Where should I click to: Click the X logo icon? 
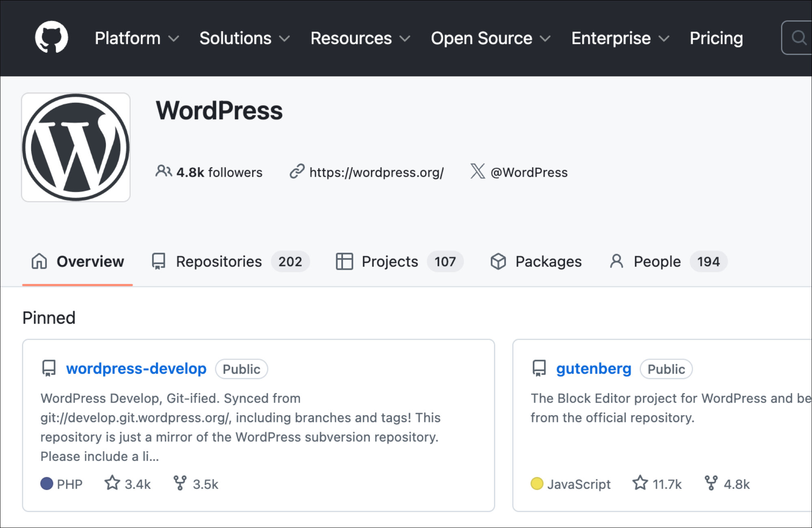pos(478,171)
